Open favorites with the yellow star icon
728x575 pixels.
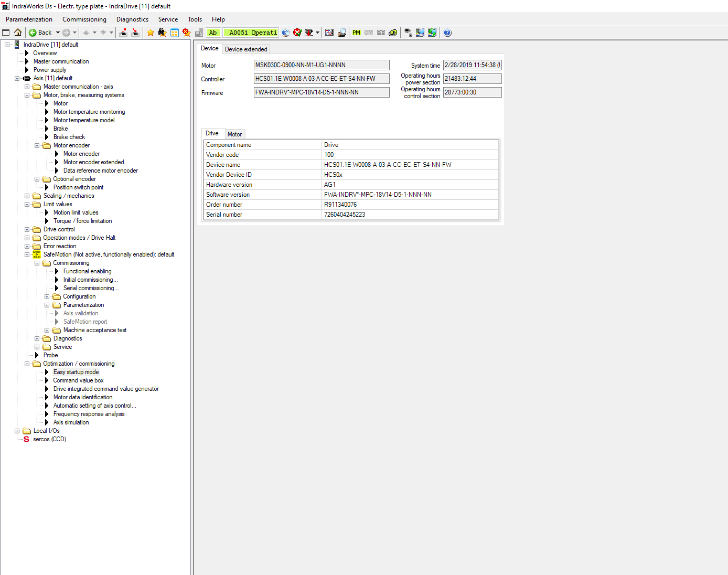pos(151,33)
